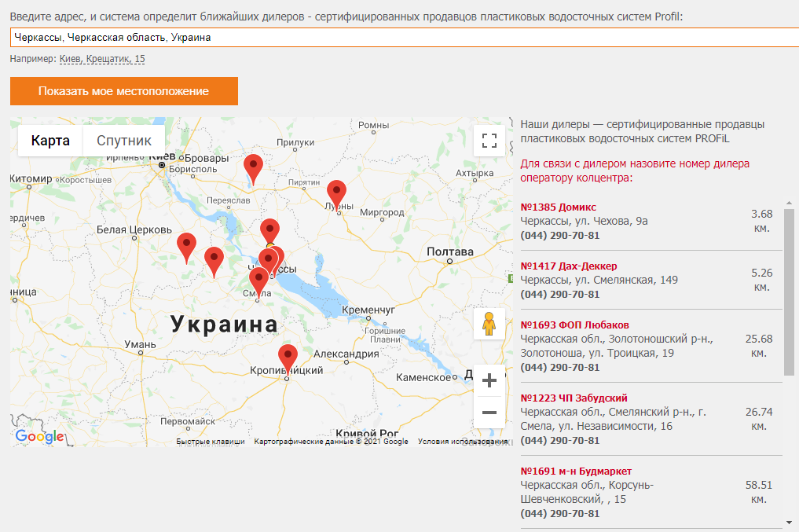
Task: Click Полтава label on the map
Action: coord(450,251)
